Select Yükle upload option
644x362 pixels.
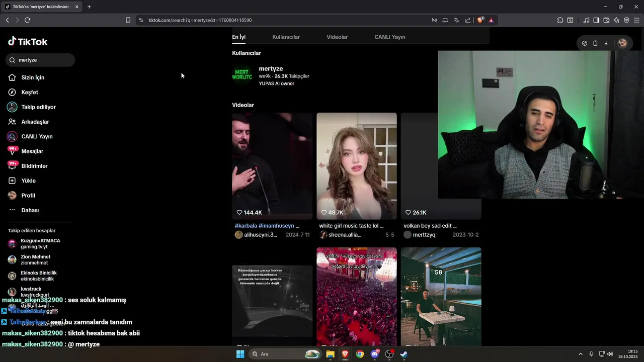[x=28, y=180]
